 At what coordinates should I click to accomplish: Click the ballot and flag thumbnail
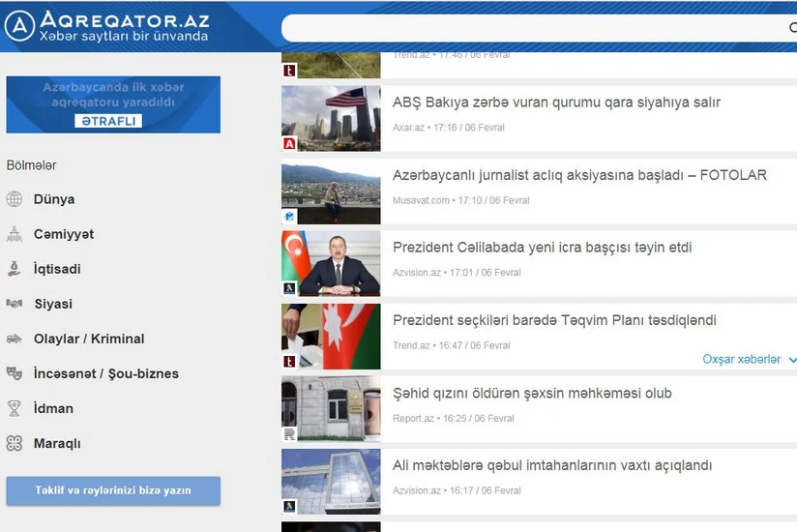(331, 337)
